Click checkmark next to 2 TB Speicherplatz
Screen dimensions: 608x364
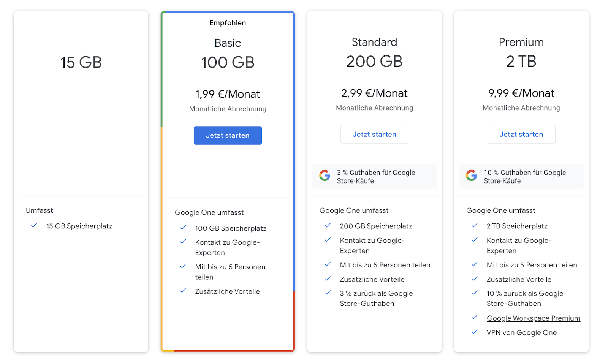pyautogui.click(x=475, y=225)
